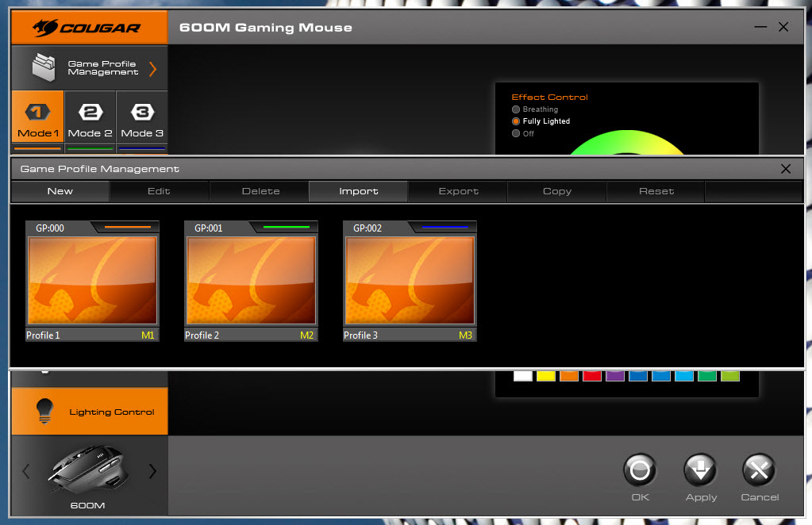
Task: Pick the lime green color swatch
Action: tap(730, 376)
